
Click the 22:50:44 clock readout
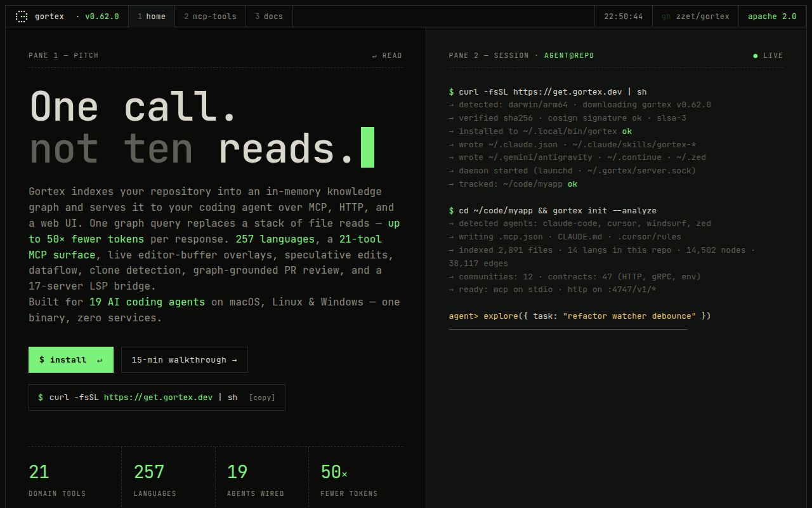pos(624,17)
